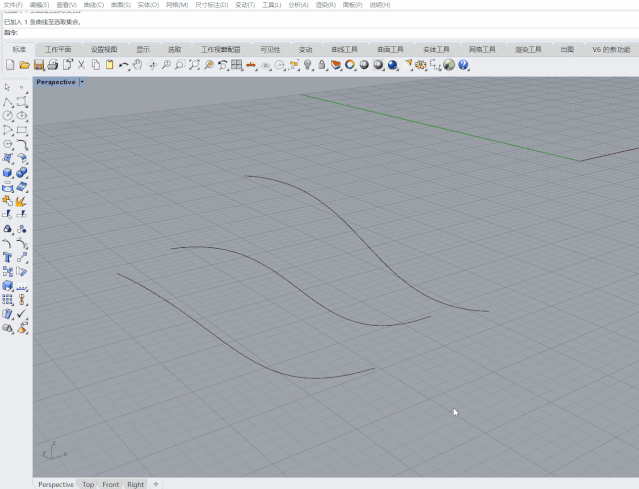Select the Text tool letter T icon

pyautogui.click(x=7, y=258)
